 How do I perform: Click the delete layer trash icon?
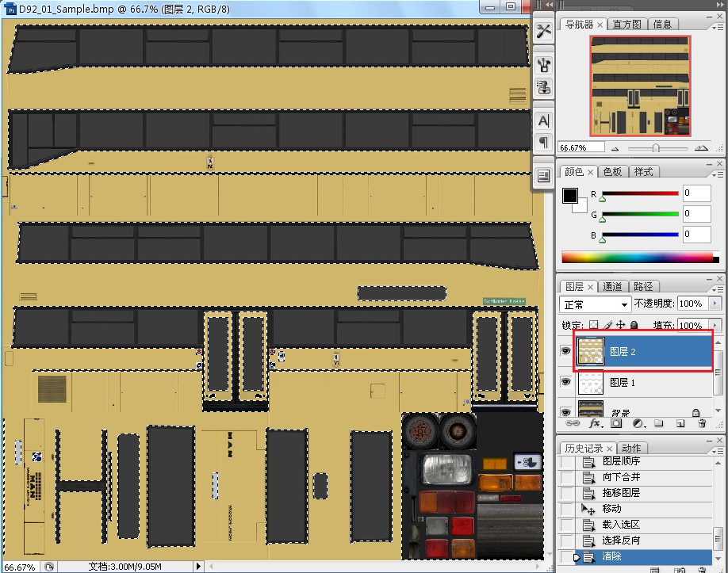pos(701,424)
